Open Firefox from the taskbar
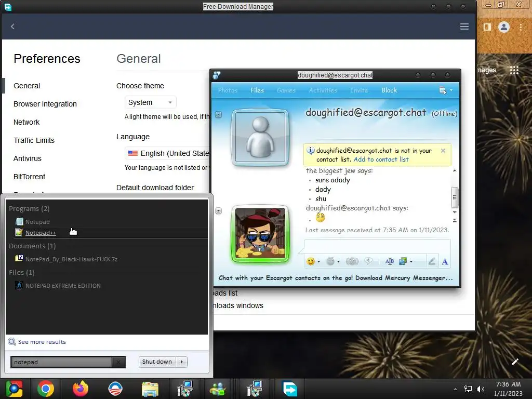Viewport: 532px width, 399px height. click(x=81, y=389)
